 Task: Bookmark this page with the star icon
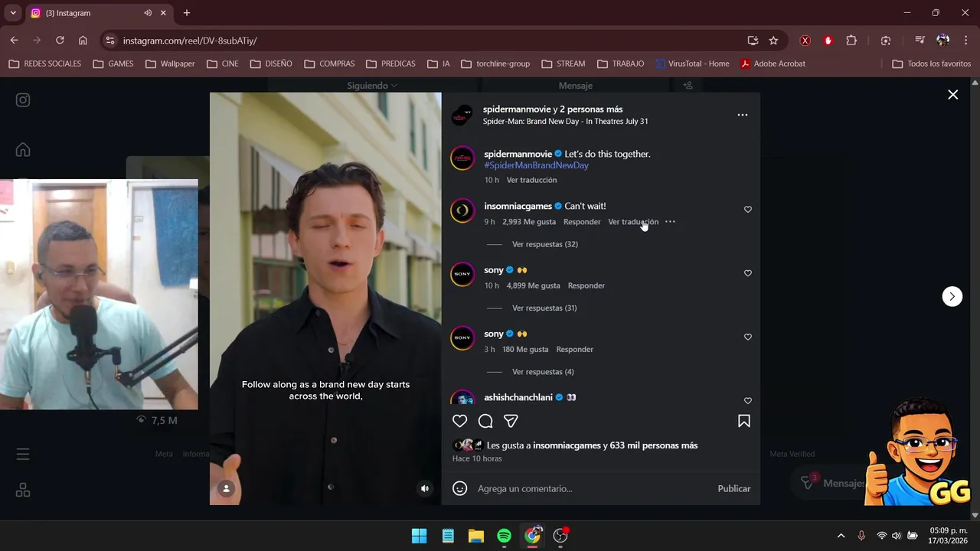click(773, 41)
